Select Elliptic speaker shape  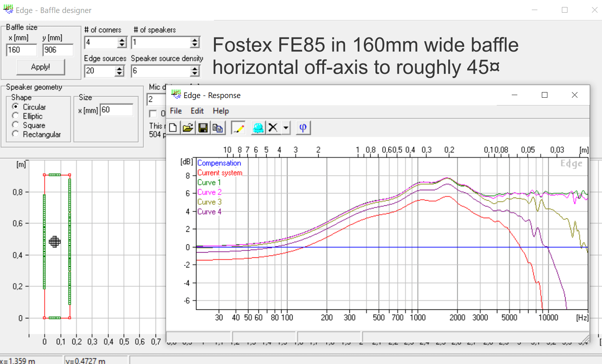16,116
